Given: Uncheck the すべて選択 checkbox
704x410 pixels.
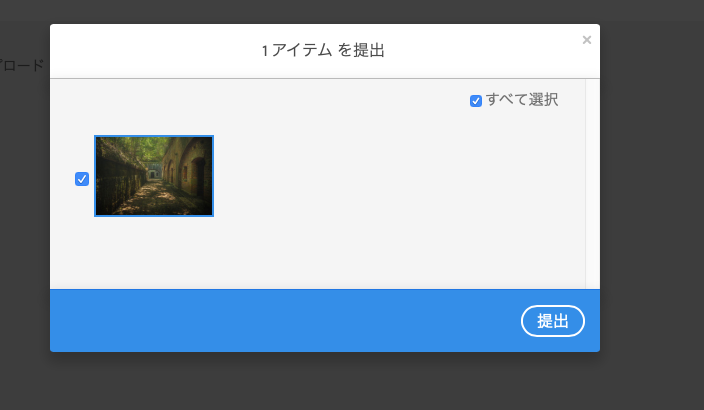Looking at the screenshot, I should pos(476,101).
